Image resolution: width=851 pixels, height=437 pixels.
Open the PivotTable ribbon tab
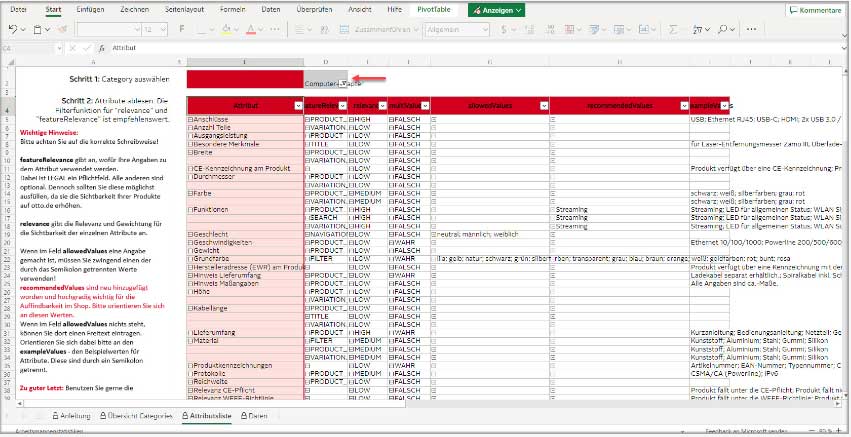point(434,10)
